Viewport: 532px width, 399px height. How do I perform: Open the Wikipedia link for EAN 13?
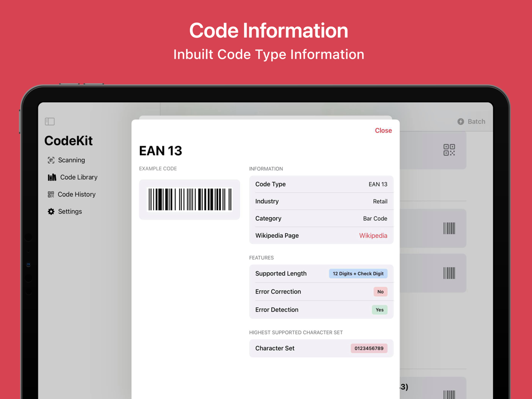tap(373, 236)
